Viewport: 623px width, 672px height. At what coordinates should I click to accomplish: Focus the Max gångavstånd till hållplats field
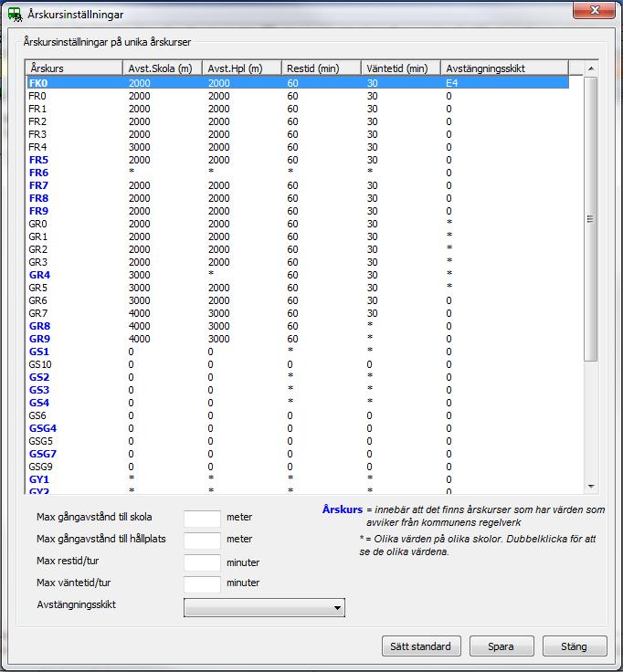pyautogui.click(x=202, y=541)
